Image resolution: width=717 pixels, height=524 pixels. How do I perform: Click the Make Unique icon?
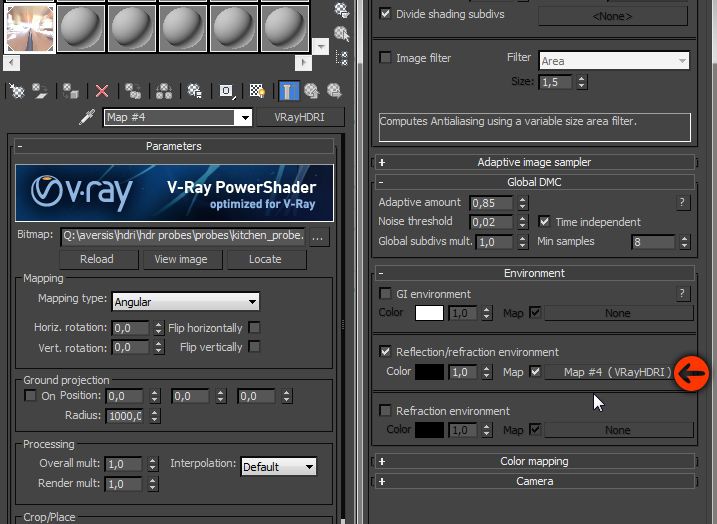click(164, 91)
